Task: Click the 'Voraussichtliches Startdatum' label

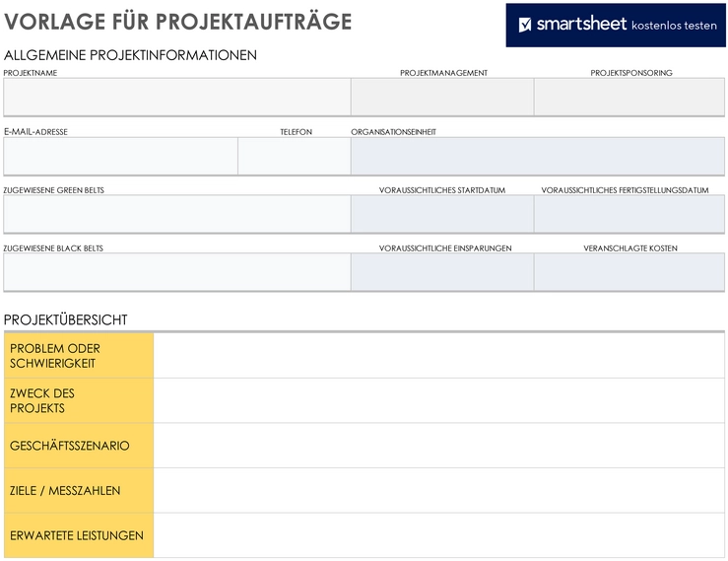Action: 442,190
